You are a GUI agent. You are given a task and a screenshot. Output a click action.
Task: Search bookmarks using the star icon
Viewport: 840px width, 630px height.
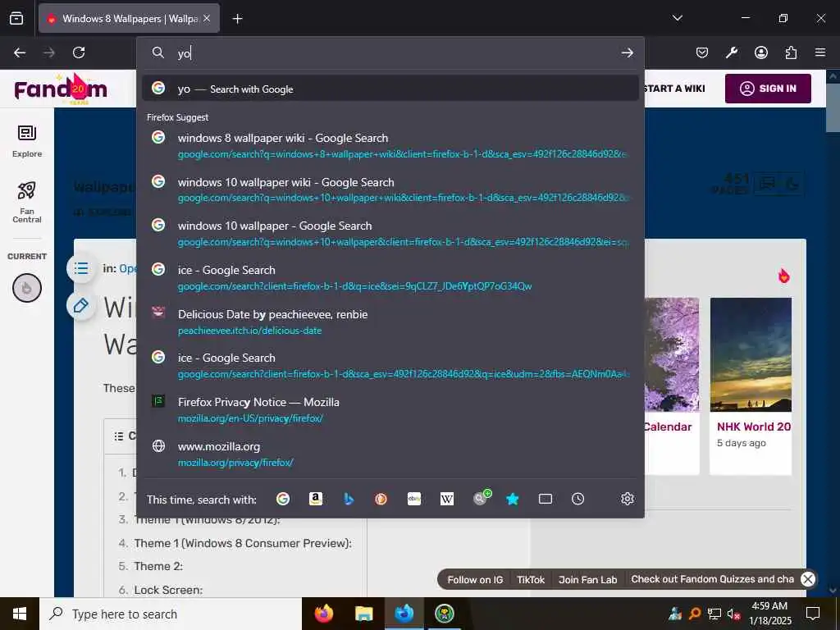[512, 500]
